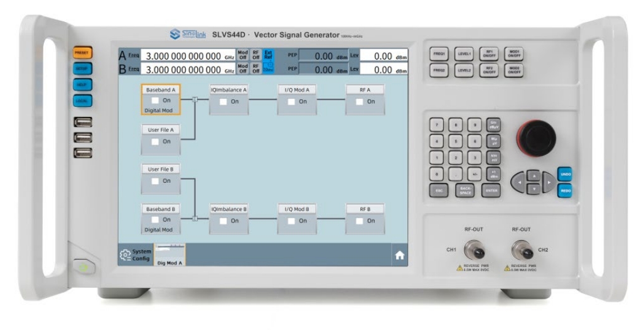The height and width of the screenshot is (330, 644).
Task: Toggle Mod Off for channel A
Action: coord(243,55)
